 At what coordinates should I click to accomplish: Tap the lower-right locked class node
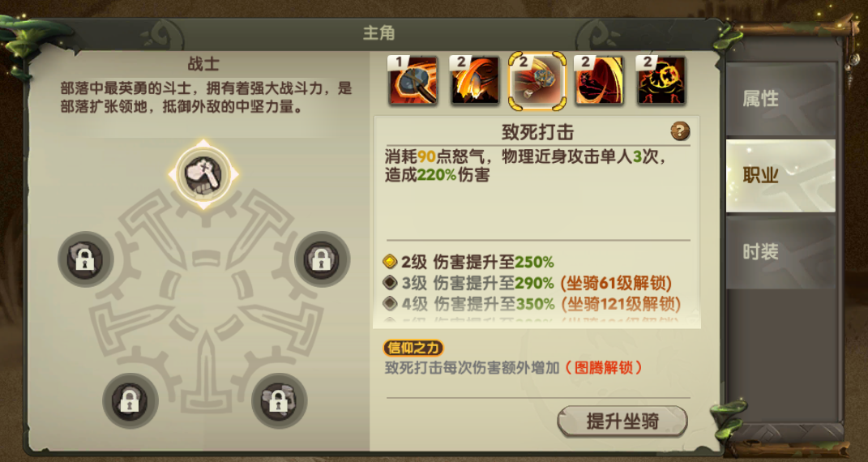click(x=279, y=400)
